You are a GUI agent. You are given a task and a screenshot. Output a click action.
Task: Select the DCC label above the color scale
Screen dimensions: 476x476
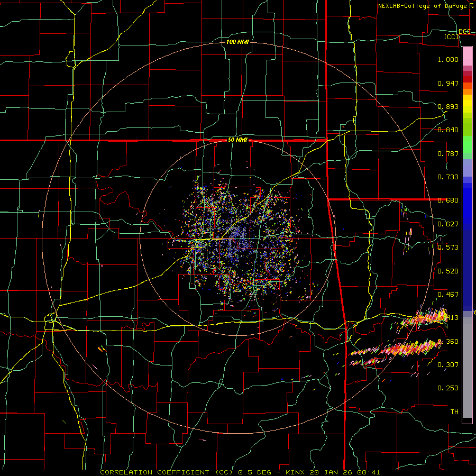click(x=465, y=31)
